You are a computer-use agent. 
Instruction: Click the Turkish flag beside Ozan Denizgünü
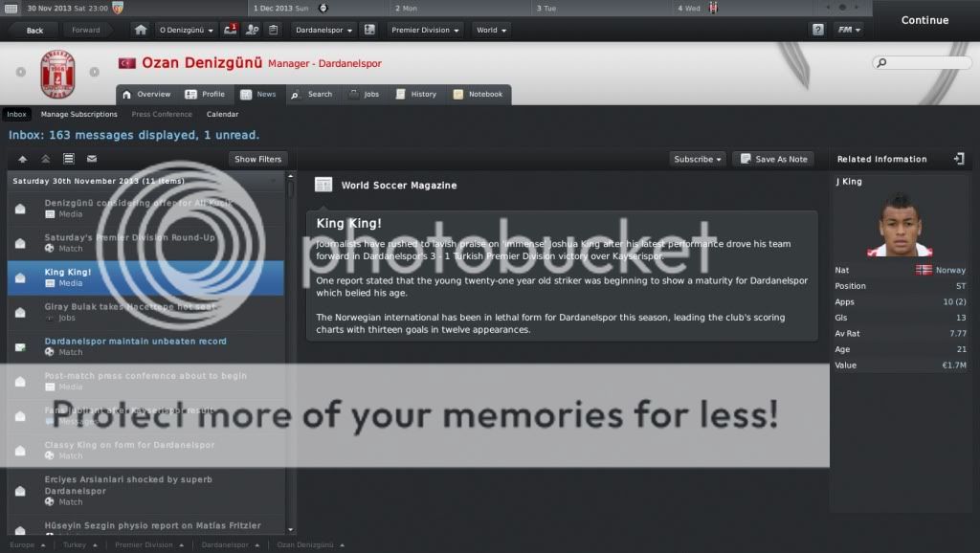[x=127, y=63]
